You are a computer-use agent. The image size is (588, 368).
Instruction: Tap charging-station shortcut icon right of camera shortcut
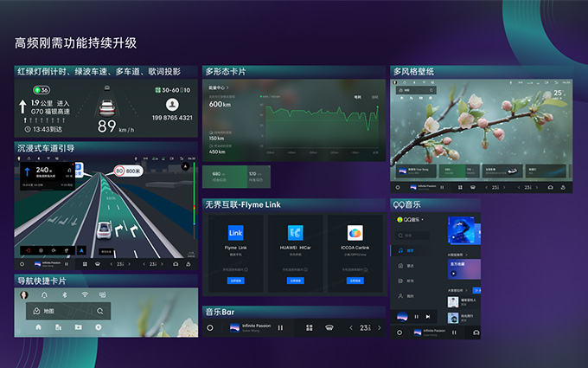point(99,327)
